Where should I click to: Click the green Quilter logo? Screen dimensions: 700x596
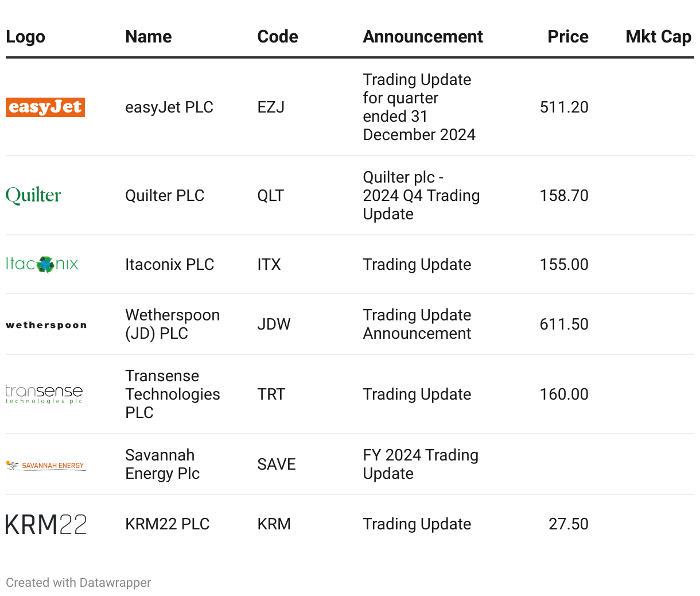point(33,196)
